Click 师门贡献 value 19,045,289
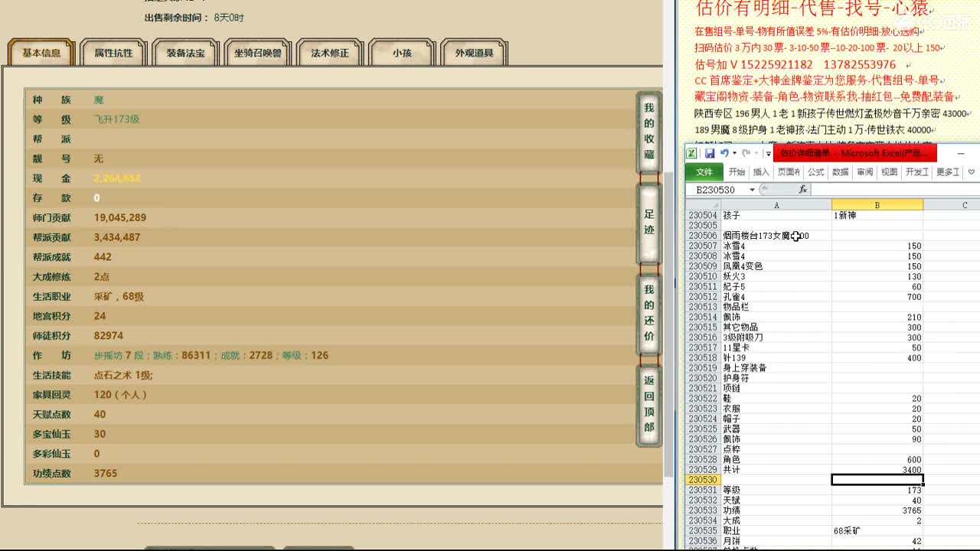This screenshot has width=980, height=551. click(x=120, y=217)
